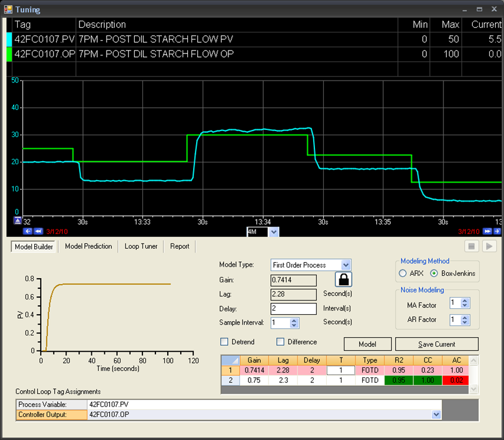The height and width of the screenshot is (440, 504).
Task: Open the Controller Output tag dropdown
Action: point(436,414)
